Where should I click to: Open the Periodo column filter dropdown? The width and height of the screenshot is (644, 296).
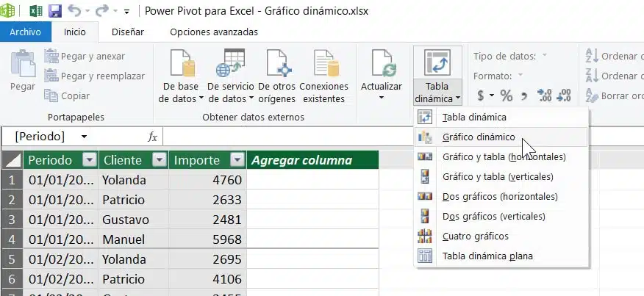(x=90, y=160)
